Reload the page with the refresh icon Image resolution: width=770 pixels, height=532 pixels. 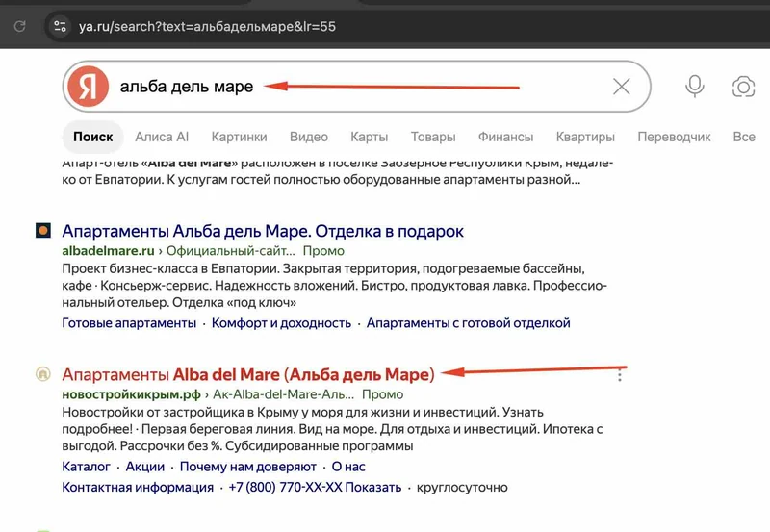(x=19, y=26)
